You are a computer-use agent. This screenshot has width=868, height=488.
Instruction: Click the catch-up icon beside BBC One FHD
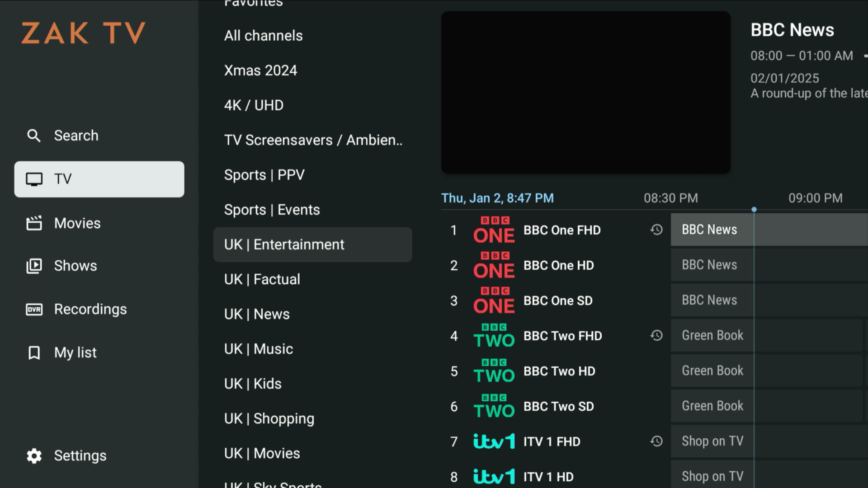pos(656,230)
